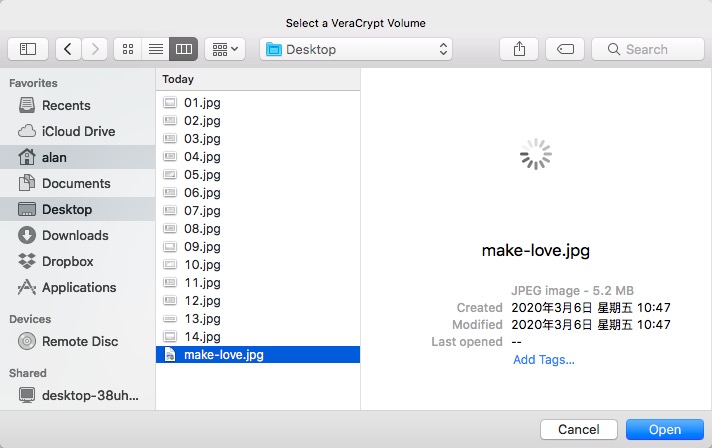The width and height of the screenshot is (712, 448).
Task: Click the Edit Tags toolbar icon
Action: [x=565, y=49]
